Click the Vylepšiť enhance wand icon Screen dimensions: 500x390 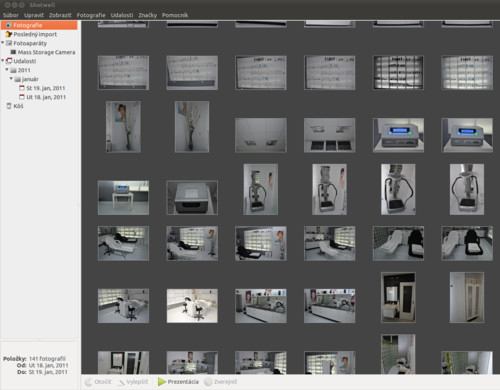(x=121, y=382)
